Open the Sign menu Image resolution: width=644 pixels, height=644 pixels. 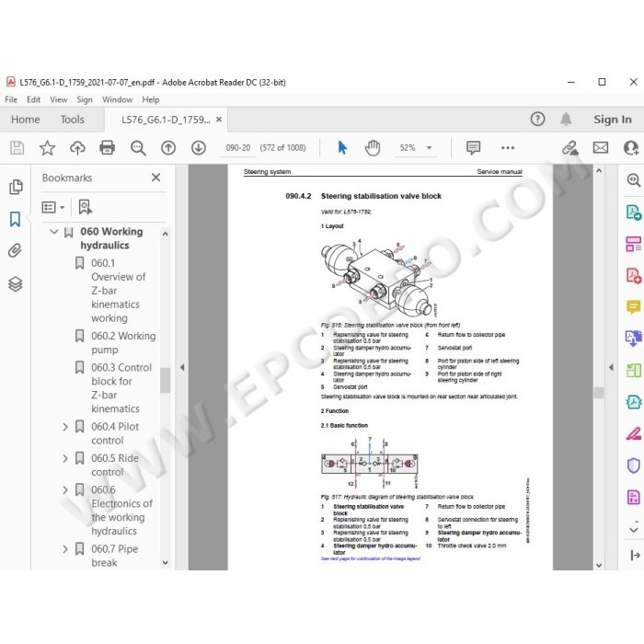85,99
